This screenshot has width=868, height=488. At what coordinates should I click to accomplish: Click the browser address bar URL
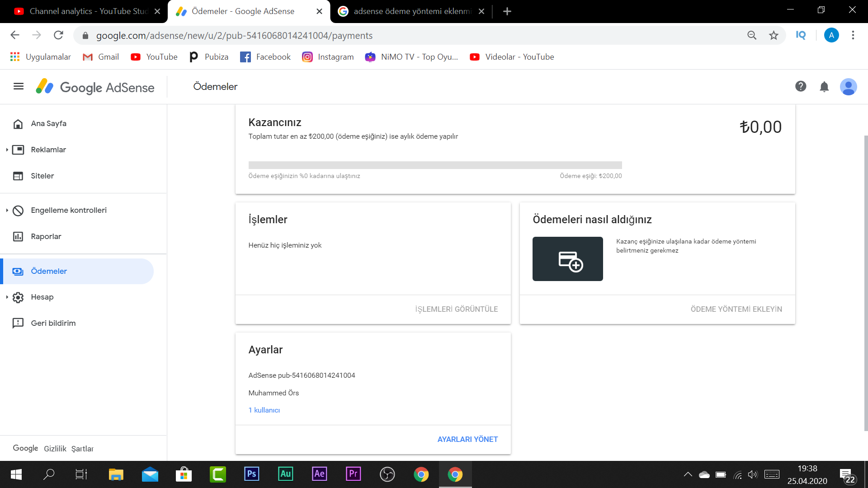(x=234, y=35)
